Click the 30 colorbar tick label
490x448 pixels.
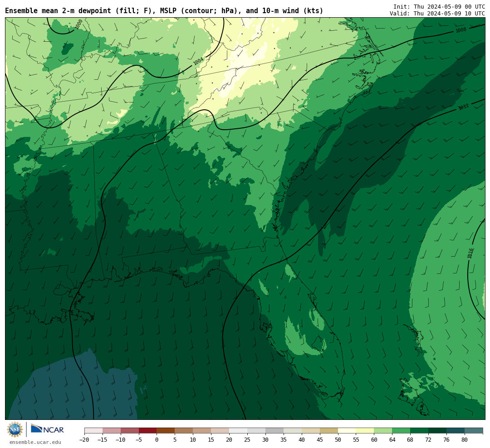[265, 440]
